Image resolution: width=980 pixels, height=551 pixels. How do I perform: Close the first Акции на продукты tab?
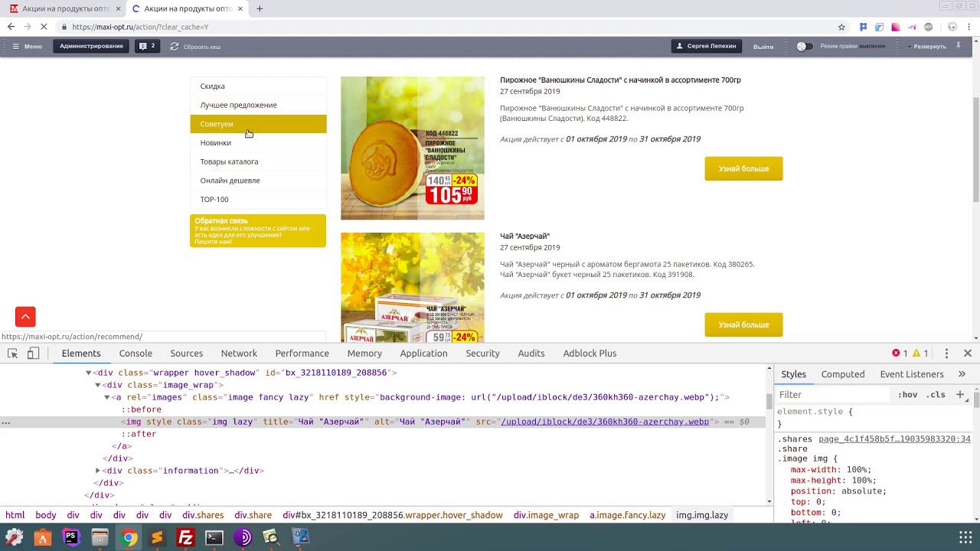click(117, 8)
